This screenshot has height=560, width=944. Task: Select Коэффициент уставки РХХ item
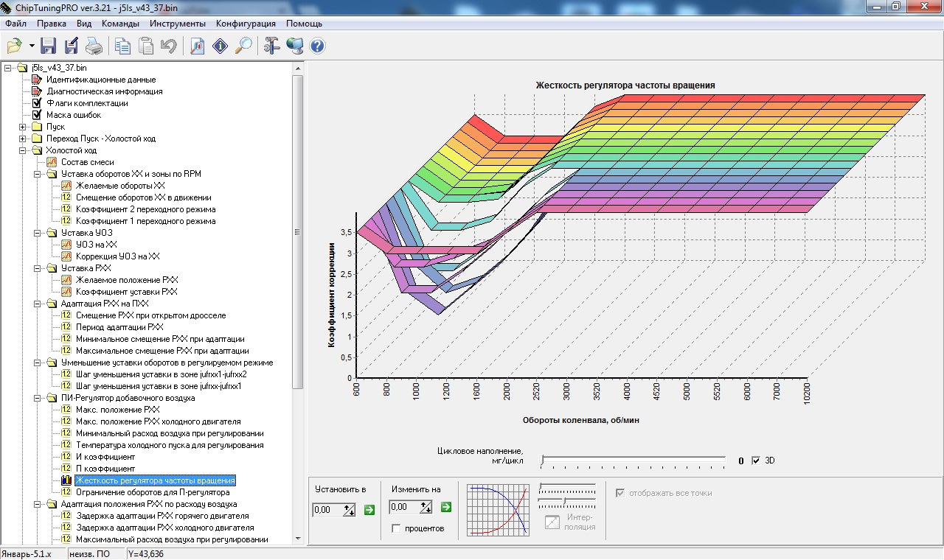point(126,292)
